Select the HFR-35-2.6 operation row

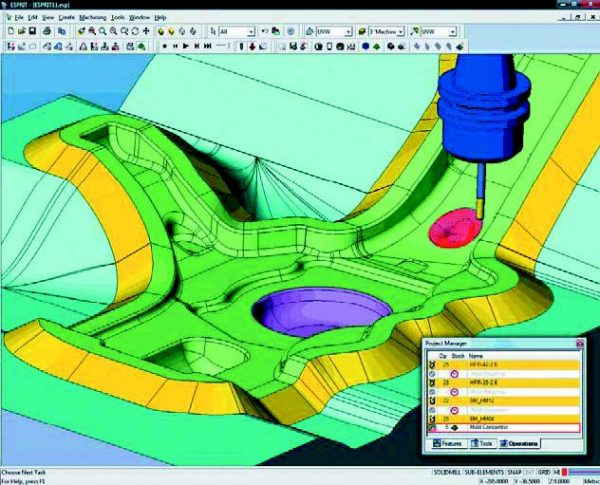tap(504, 382)
